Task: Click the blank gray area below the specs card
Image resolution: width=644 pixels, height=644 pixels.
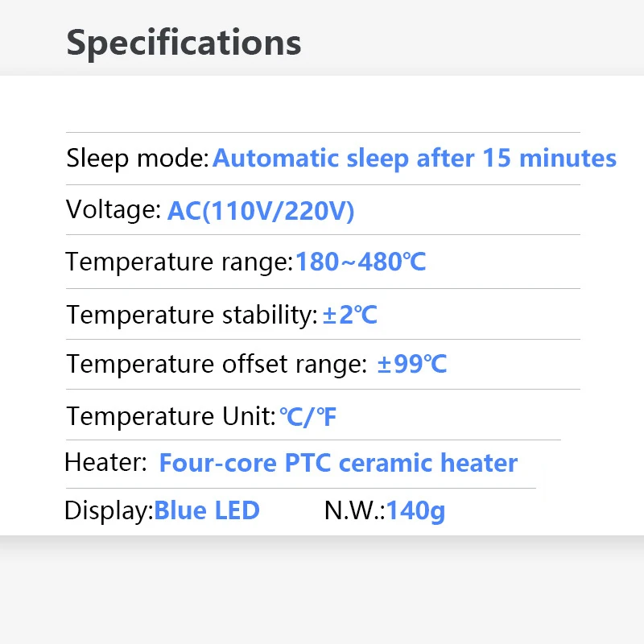Action: pos(322,596)
